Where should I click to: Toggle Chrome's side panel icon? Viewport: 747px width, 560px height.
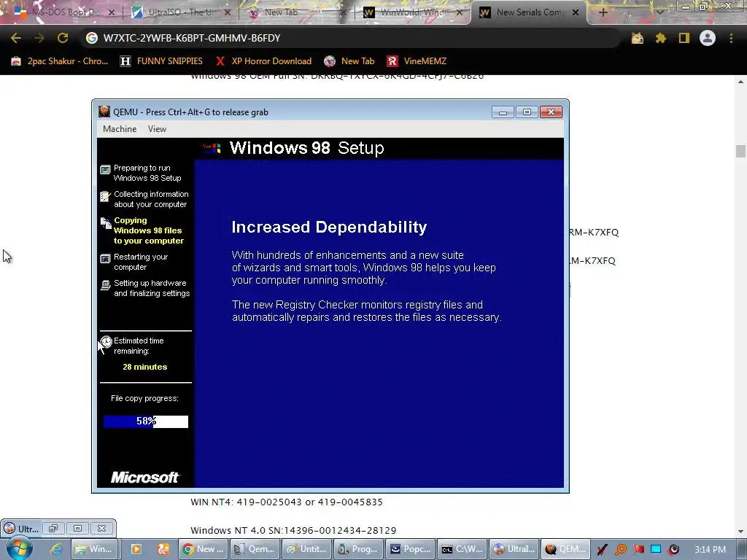pos(684,38)
